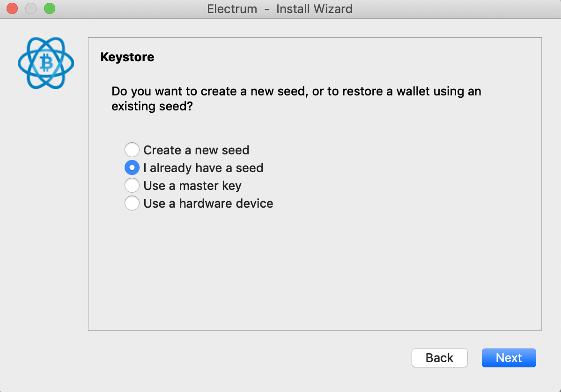Choose the "Use a master key" radio button
Screen dimensions: 561x392
132,186
